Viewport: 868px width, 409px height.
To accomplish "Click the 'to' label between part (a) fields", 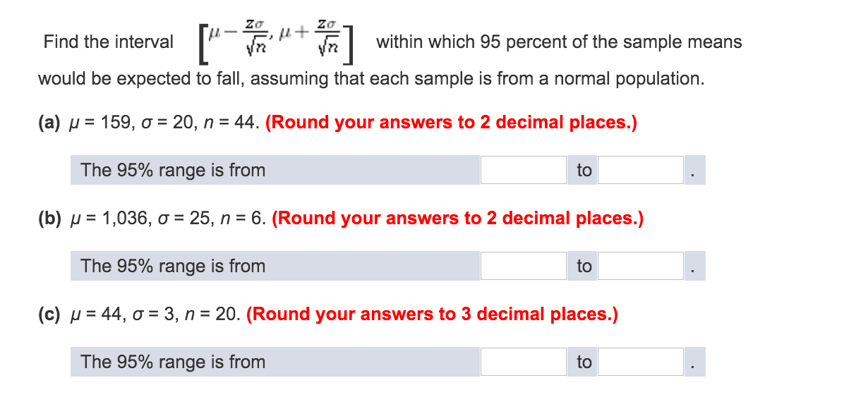I will (582, 169).
